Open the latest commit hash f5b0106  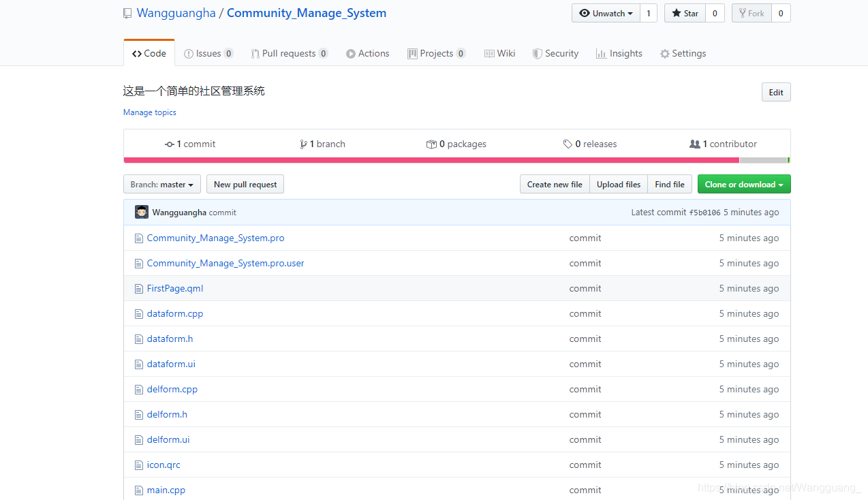point(704,213)
